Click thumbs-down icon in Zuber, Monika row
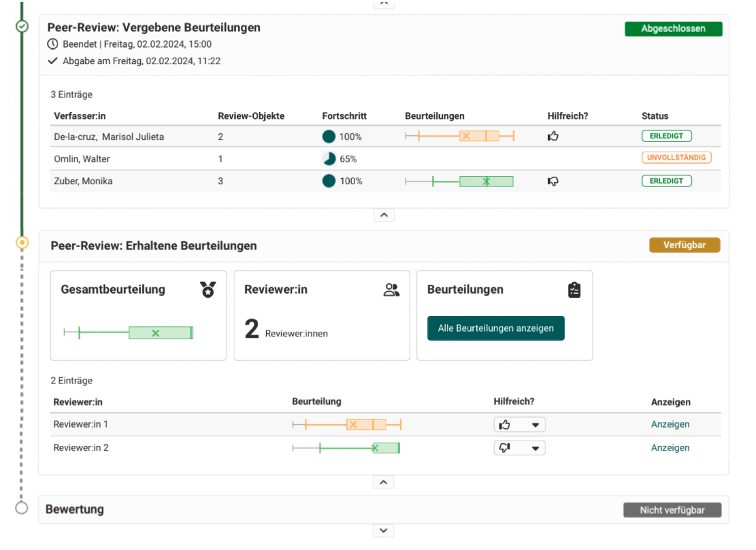Image resolution: width=756 pixels, height=550 pixels. [553, 182]
